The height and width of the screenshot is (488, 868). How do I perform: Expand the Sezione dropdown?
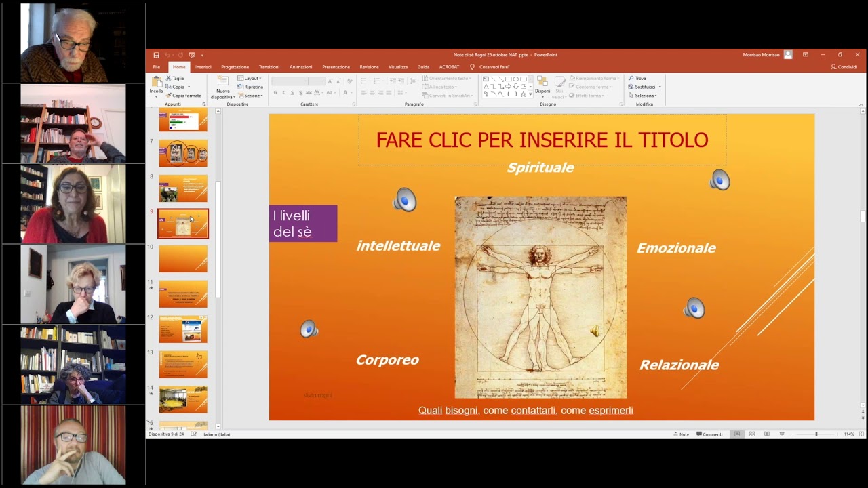250,96
